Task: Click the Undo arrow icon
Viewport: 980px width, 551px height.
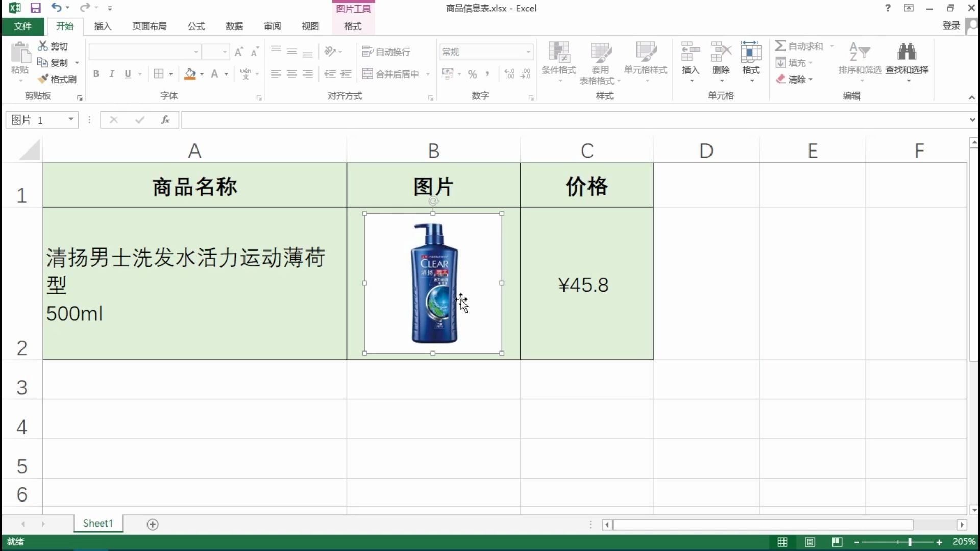Action: [x=56, y=8]
